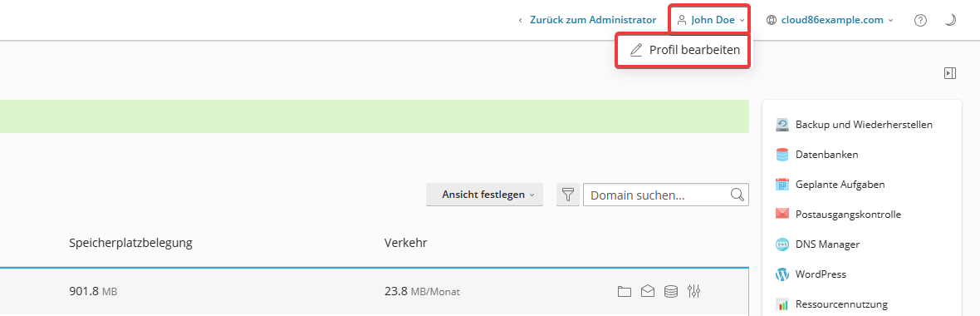Expand the cloud86example.com subscription dropdown

[x=830, y=20]
